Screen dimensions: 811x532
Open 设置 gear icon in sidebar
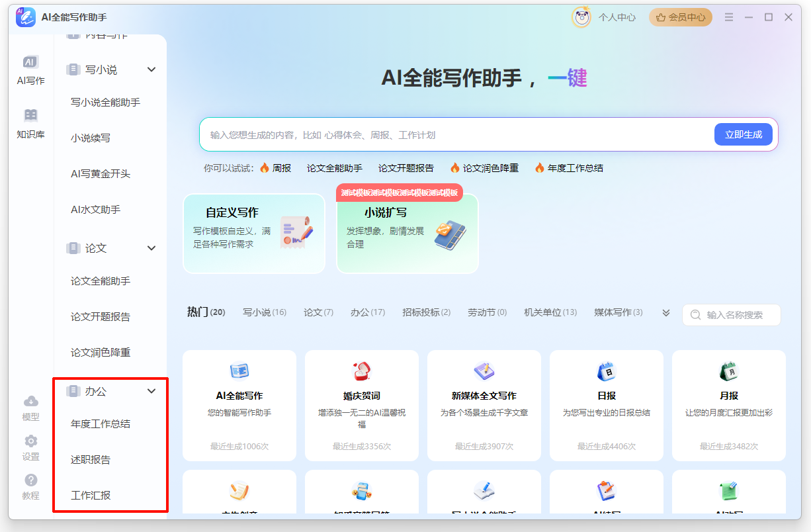pos(30,441)
